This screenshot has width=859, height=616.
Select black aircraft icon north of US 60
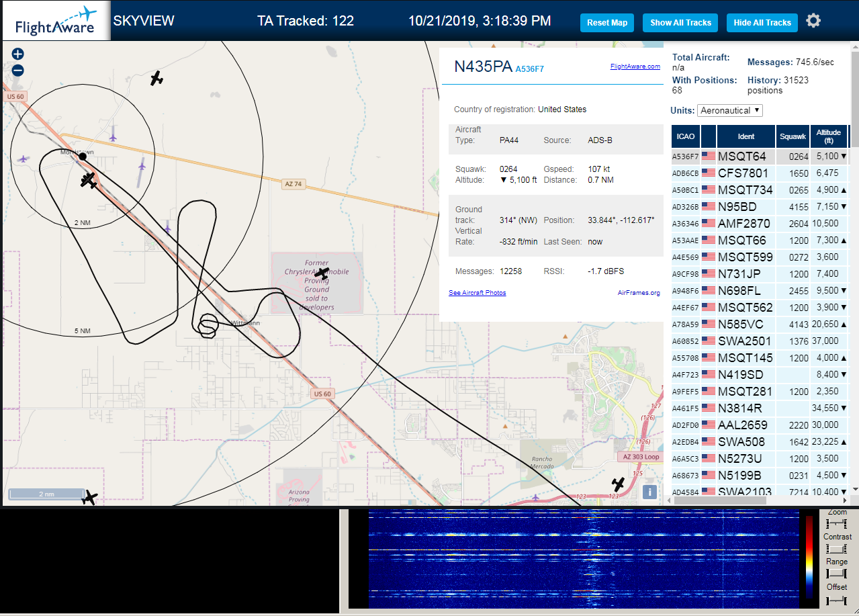tap(156, 78)
